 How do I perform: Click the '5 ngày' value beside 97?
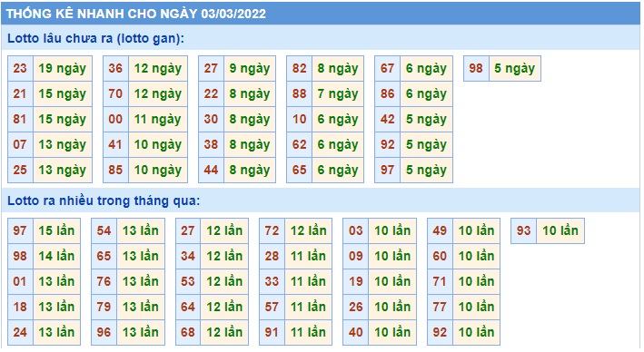click(x=426, y=170)
